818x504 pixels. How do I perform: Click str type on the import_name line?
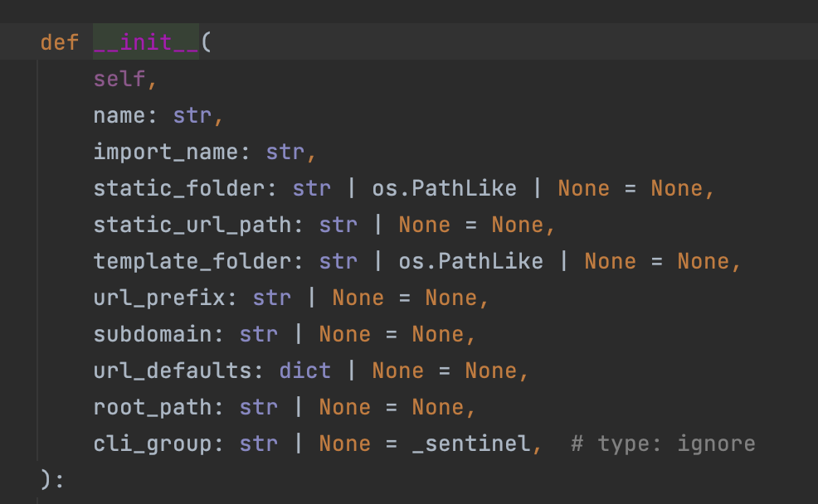285,153
